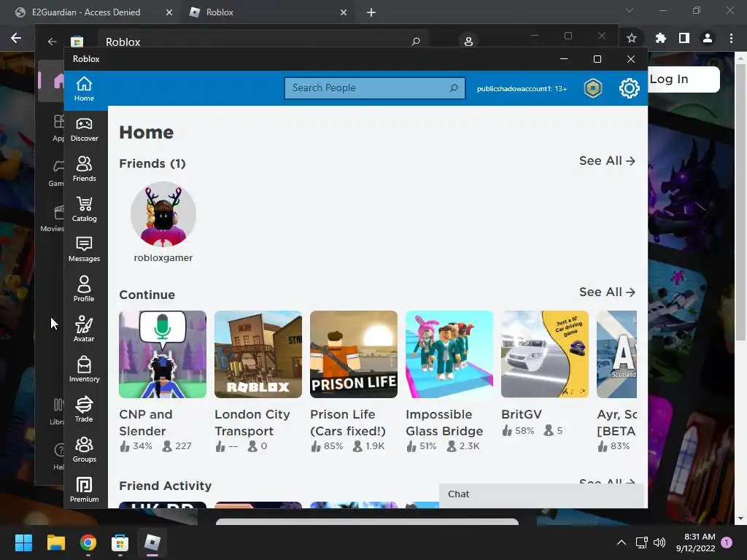Go back in Chrome
The height and width of the screenshot is (560, 747).
16,38
